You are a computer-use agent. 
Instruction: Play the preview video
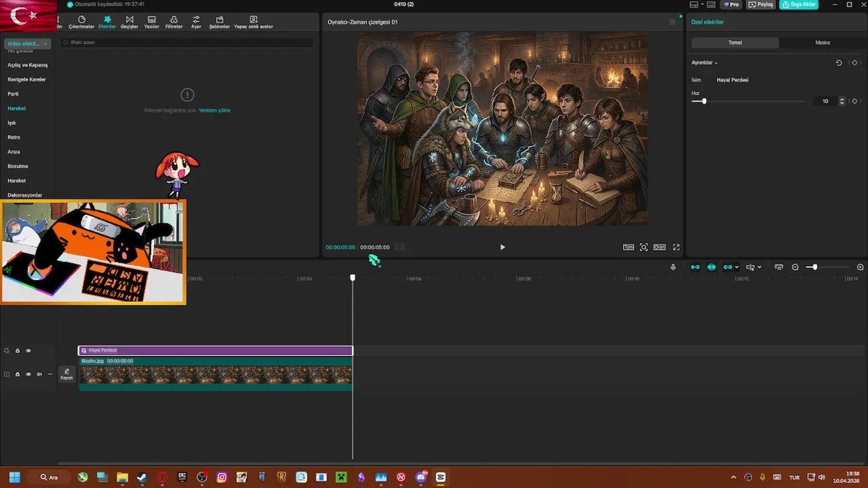[502, 247]
